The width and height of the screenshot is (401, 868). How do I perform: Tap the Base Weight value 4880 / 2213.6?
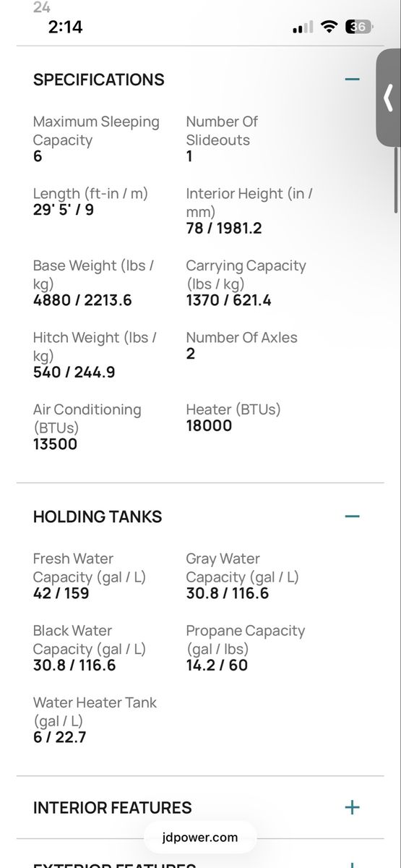[82, 300]
